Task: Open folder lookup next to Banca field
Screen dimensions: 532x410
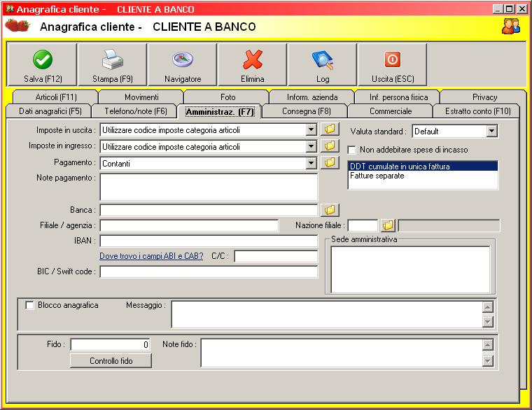Action: (x=330, y=210)
